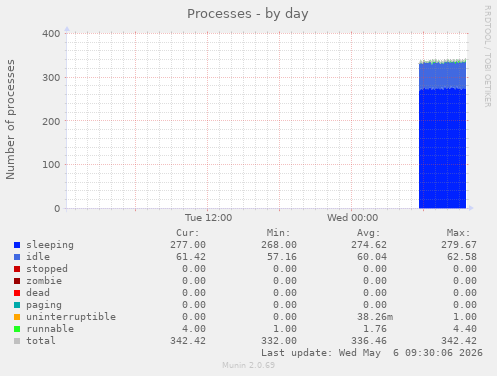
Task: Click the 'Last update' timestamp line
Action: (x=372, y=353)
